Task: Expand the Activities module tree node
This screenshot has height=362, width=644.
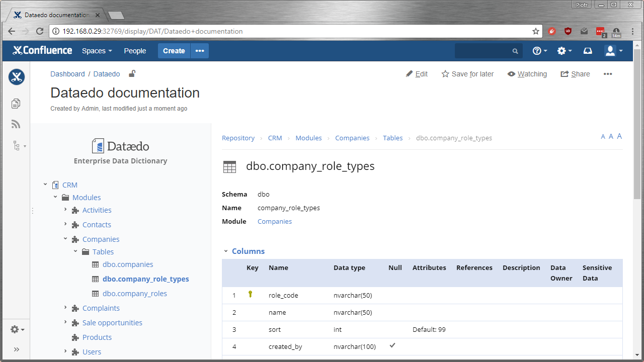Action: tap(65, 210)
